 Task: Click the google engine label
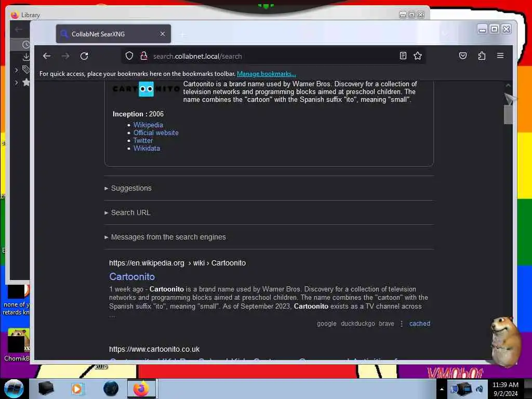pos(326,324)
